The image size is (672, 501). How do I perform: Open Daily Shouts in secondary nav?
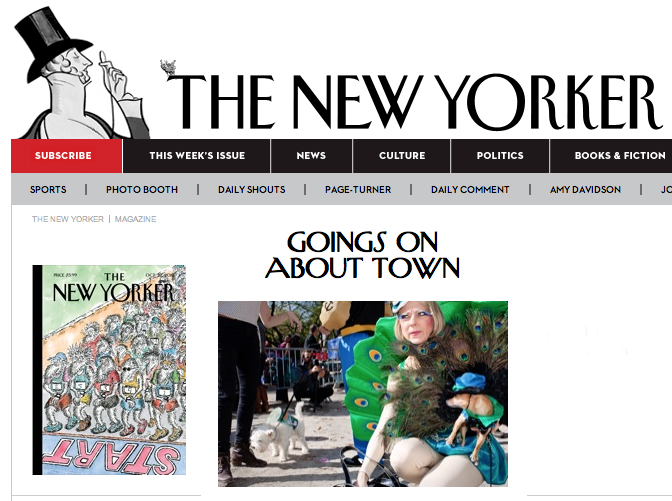click(x=252, y=189)
